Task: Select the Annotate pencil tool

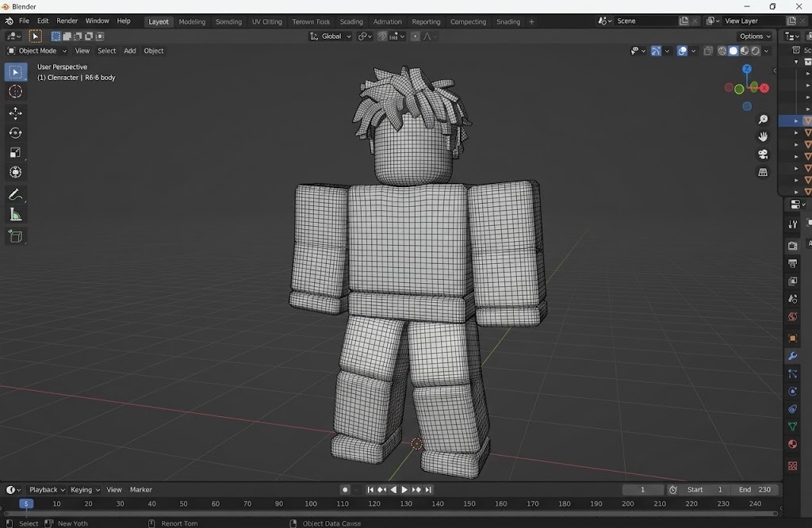Action: 16,195
